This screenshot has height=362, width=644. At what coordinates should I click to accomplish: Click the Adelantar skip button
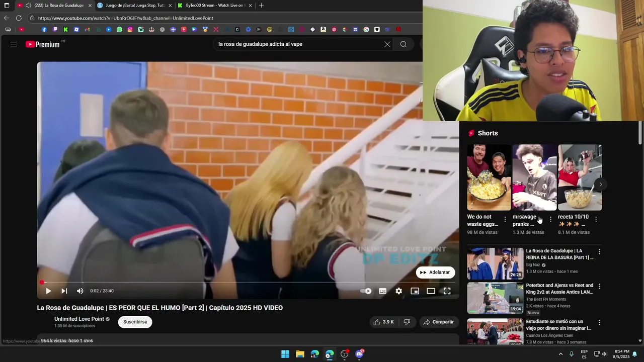[x=435, y=272]
